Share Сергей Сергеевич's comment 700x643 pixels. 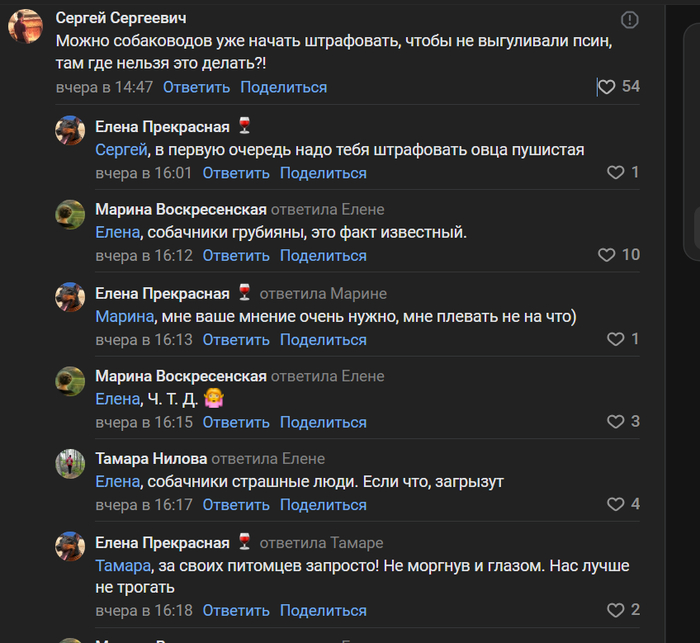tap(283, 87)
